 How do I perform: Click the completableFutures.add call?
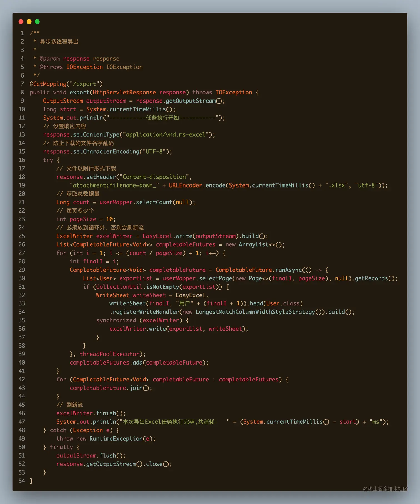(139, 363)
